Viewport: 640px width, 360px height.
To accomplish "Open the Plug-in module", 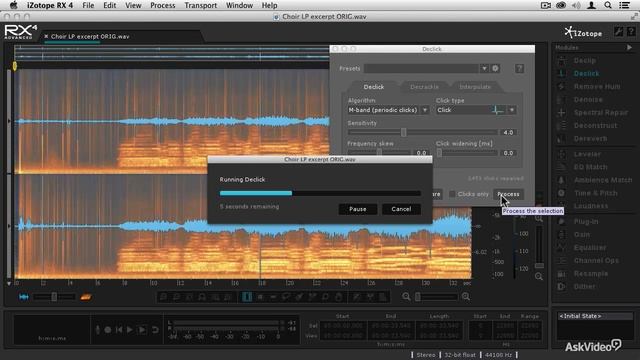I will pos(586,222).
